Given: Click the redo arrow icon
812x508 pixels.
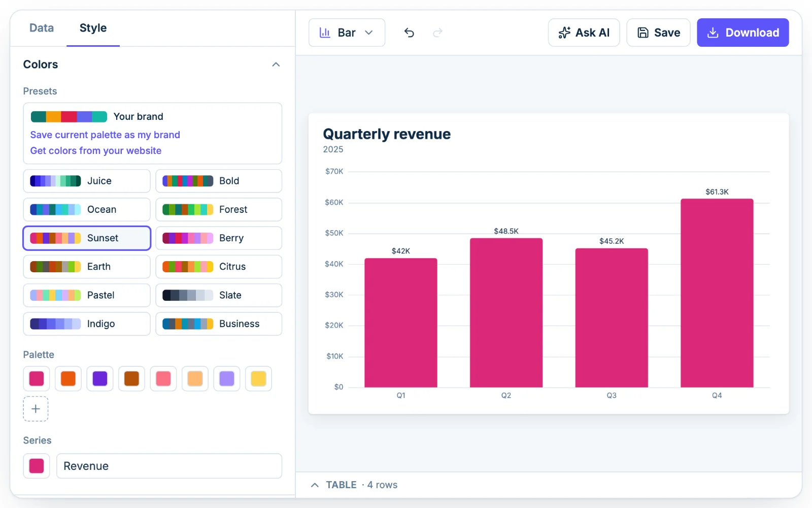Looking at the screenshot, I should (437, 33).
